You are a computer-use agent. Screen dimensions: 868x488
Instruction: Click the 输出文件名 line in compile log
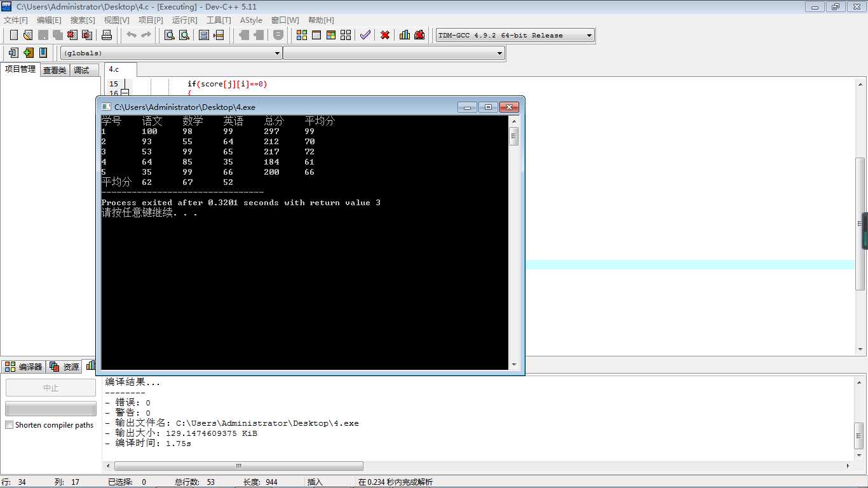pos(232,423)
